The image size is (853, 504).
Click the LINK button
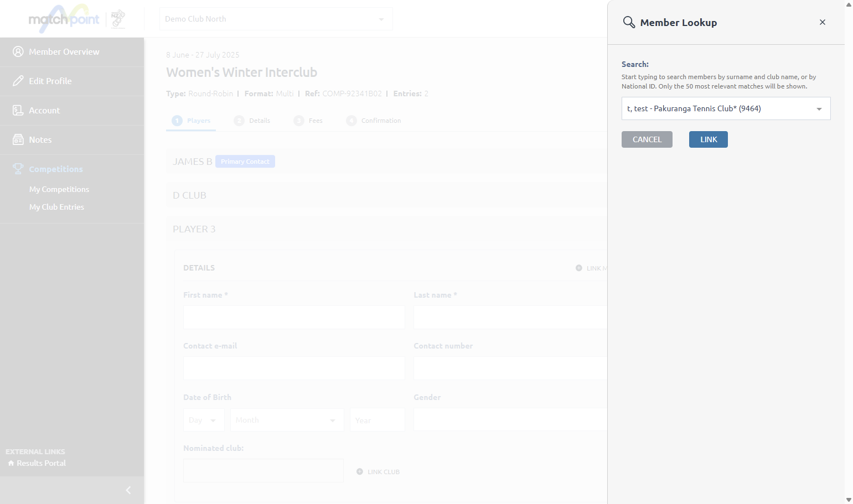tap(709, 139)
